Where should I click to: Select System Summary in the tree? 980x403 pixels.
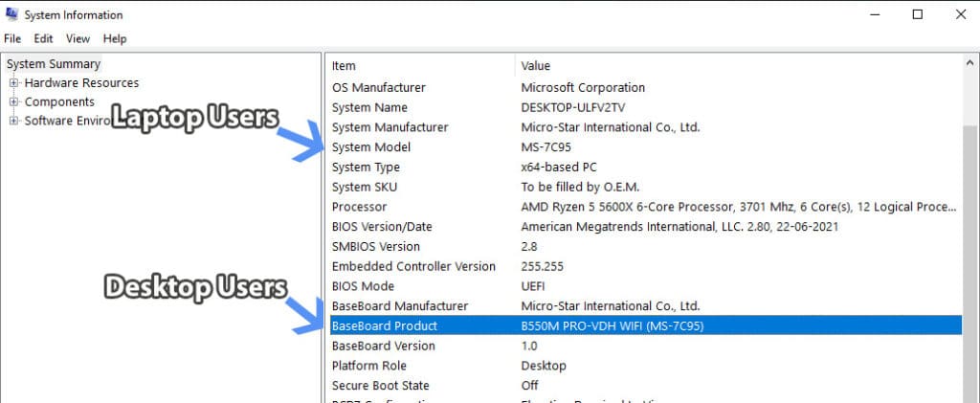[54, 64]
